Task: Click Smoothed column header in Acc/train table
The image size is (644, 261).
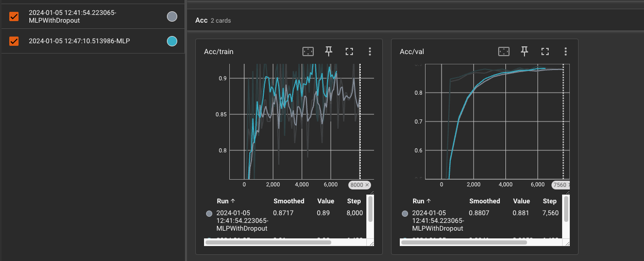Action: [289, 201]
